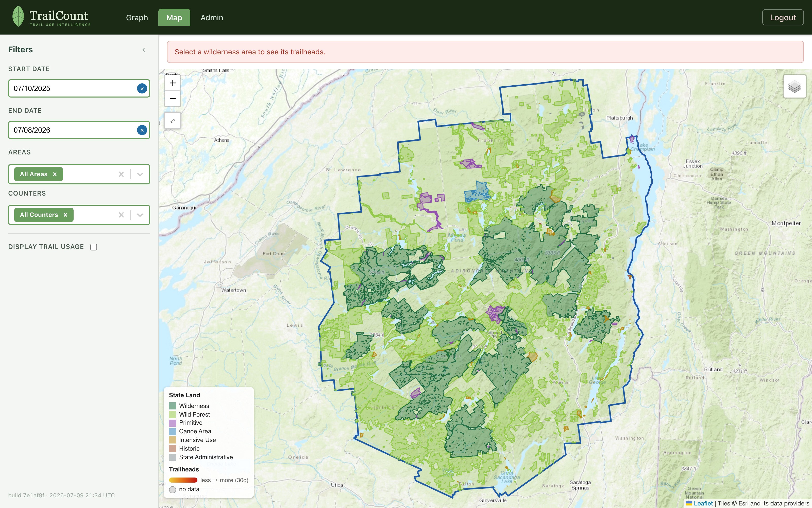
Task: Click the Gloversville map label
Action: coord(493,500)
